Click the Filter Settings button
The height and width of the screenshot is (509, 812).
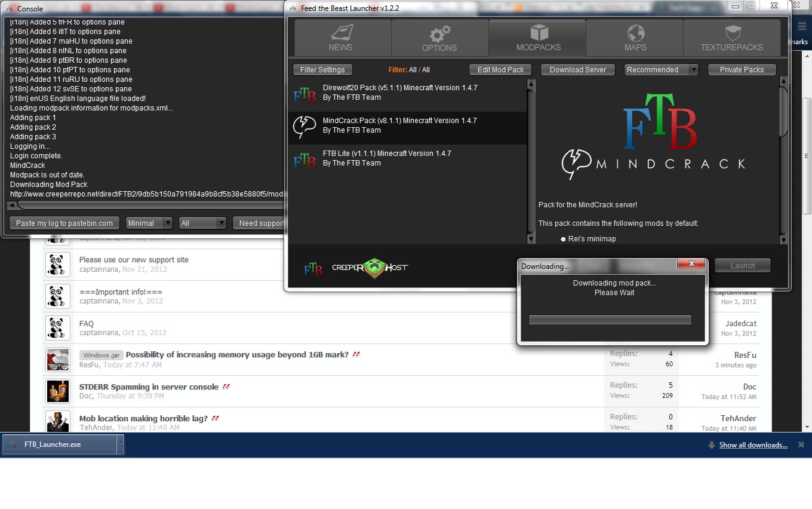click(x=322, y=70)
